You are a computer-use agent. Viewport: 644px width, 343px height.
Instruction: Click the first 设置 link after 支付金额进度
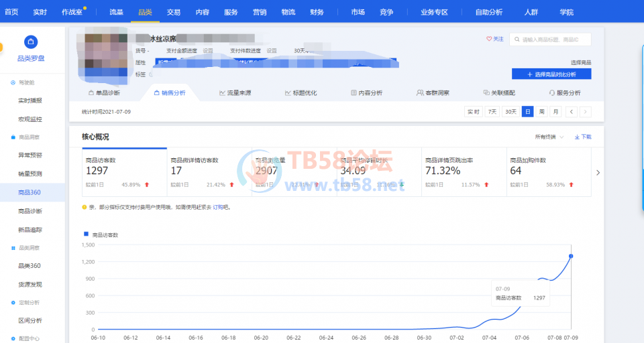(208, 50)
